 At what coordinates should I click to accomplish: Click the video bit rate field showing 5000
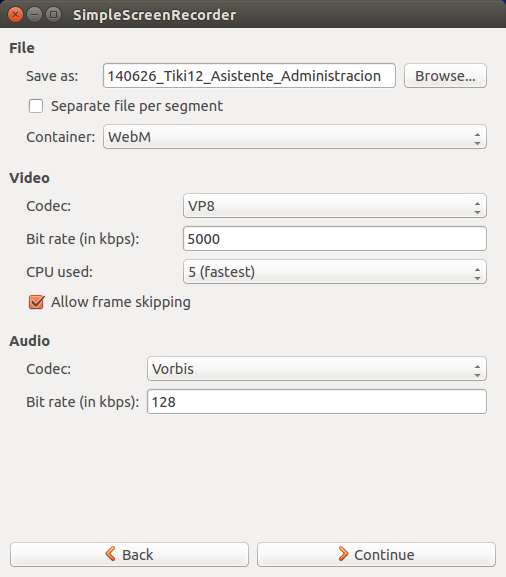click(335, 239)
